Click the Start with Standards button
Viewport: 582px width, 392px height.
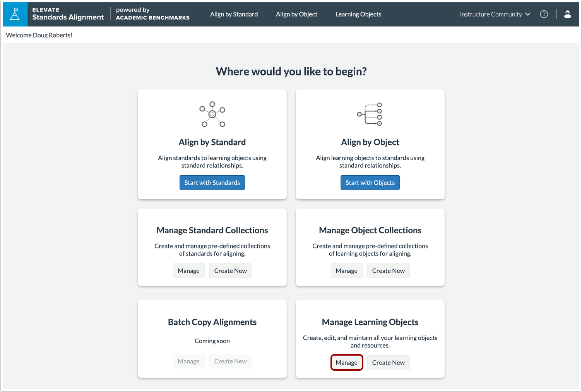click(x=212, y=182)
